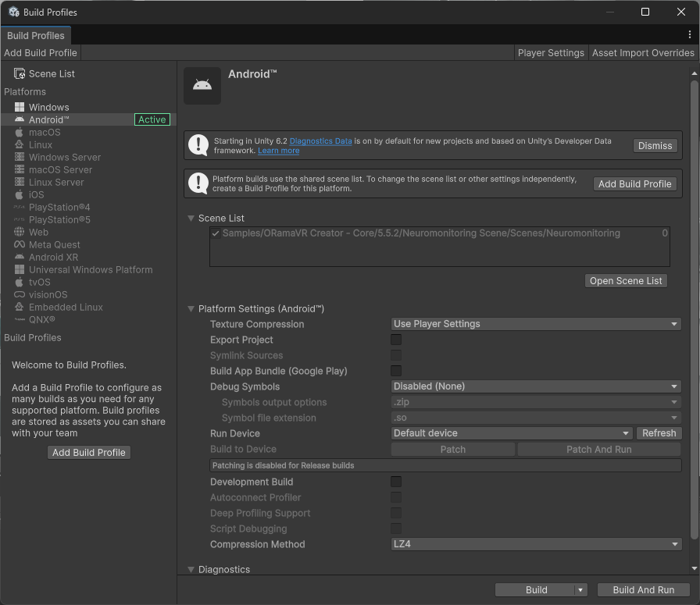Click the iOS apple icon
The image size is (700, 605).
click(20, 194)
